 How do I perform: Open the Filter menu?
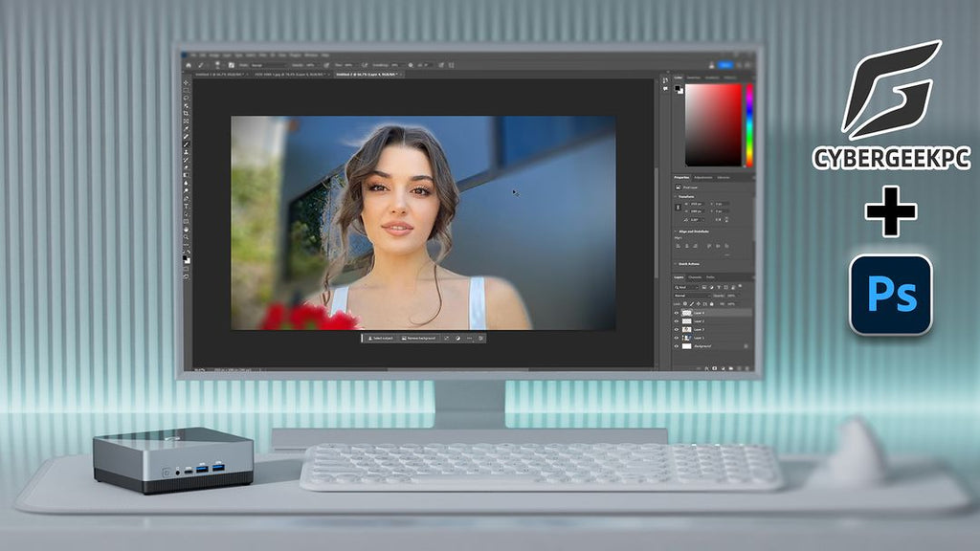tap(262, 55)
